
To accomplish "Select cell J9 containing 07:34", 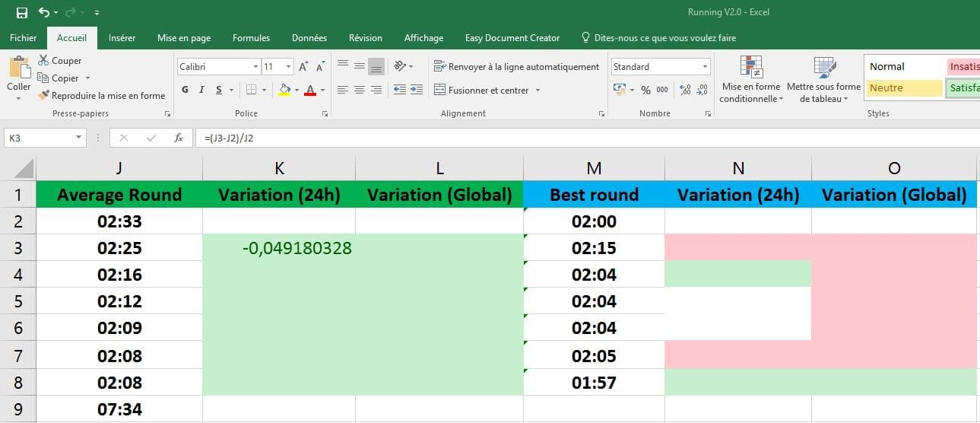I will point(119,409).
